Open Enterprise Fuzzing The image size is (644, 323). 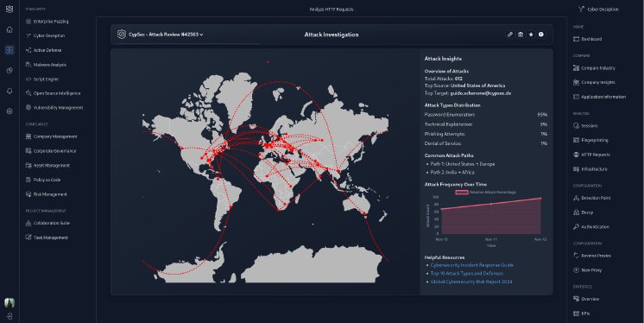47,22
